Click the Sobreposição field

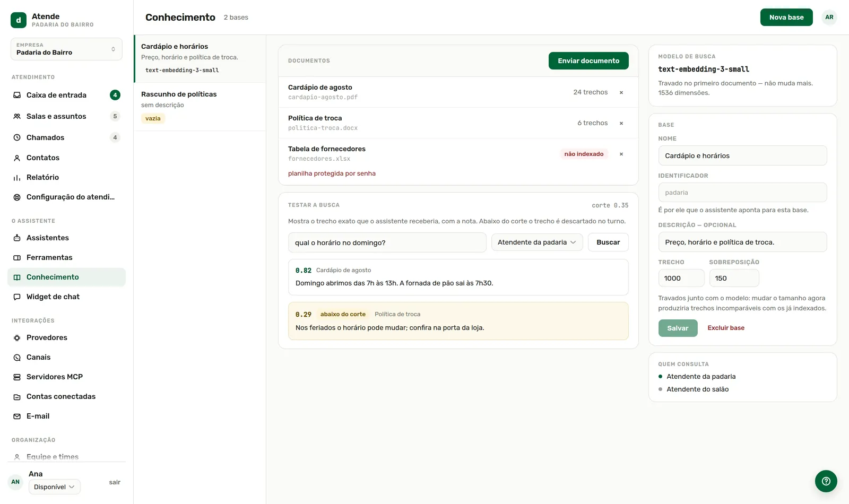(734, 278)
